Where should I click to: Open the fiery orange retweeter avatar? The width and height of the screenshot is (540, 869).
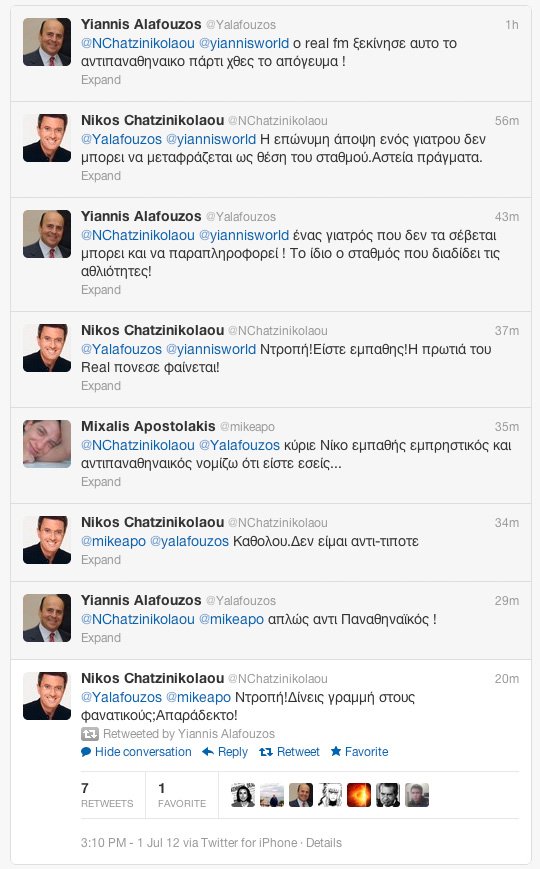359,795
